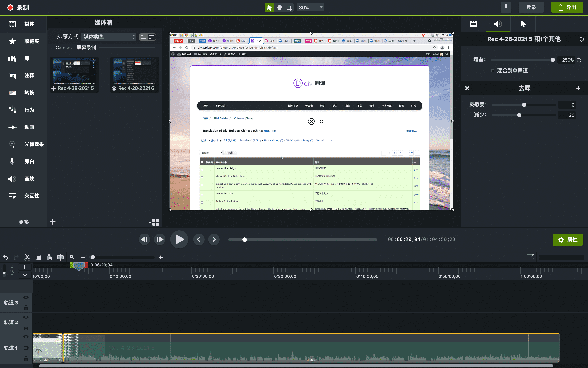Viewport: 588px width, 368px height.
Task: Open canvas zoom 80% dropdown
Action: coord(310,8)
